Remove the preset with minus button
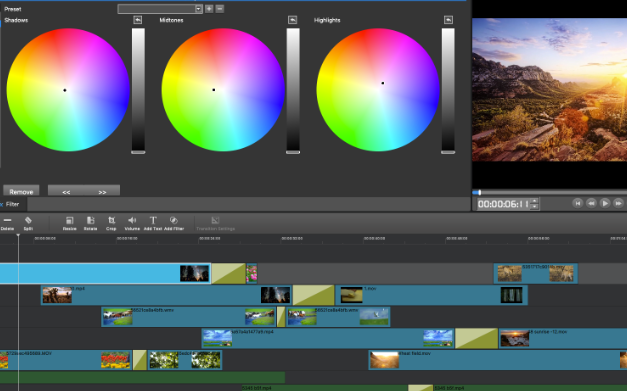 220,9
